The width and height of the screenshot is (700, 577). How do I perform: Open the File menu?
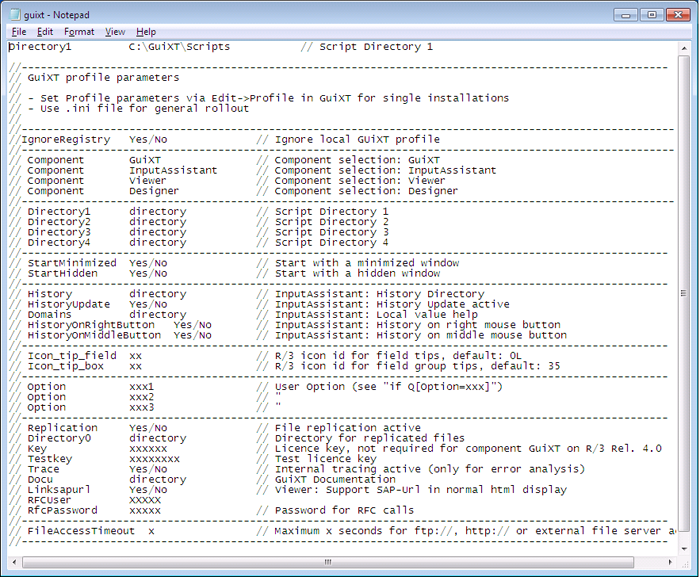pyautogui.click(x=19, y=32)
